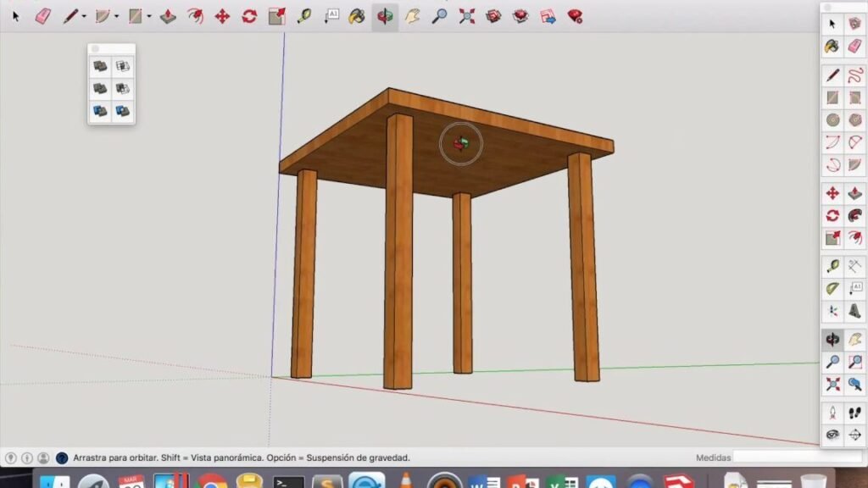The image size is (868, 488).
Task: Open the Extension Warehouse ruby icon
Action: [x=576, y=16]
